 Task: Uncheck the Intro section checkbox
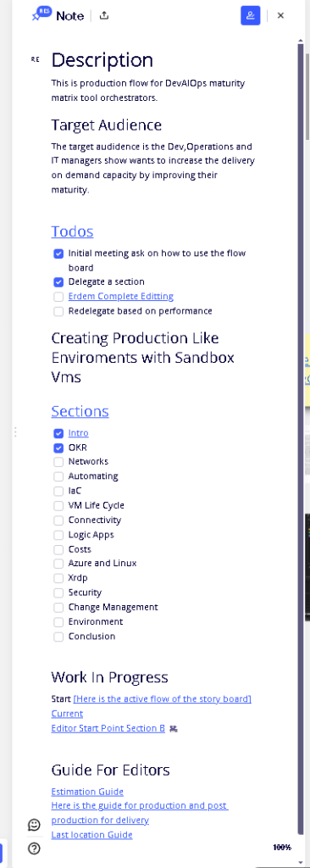click(x=58, y=433)
